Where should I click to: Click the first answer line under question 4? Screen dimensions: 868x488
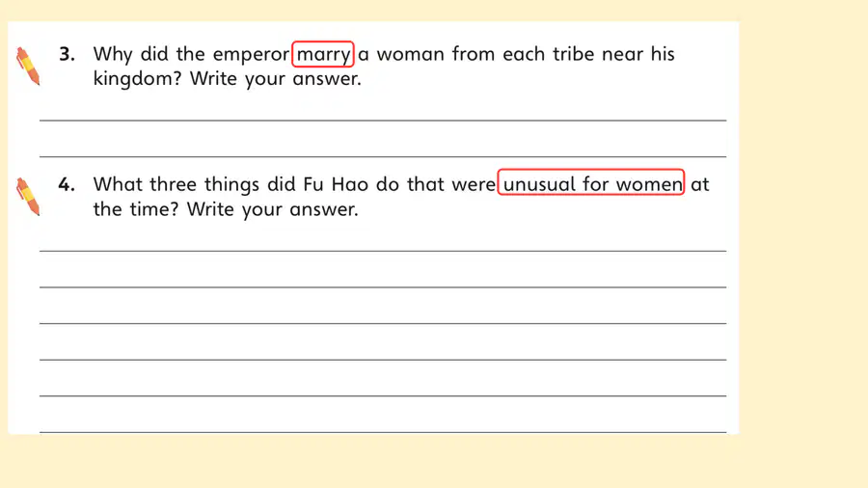click(x=383, y=251)
